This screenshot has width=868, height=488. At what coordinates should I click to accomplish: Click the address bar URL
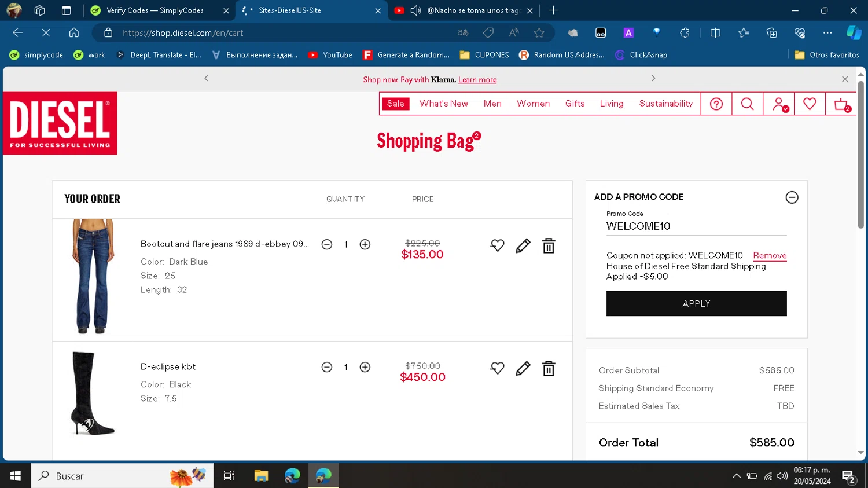(183, 33)
